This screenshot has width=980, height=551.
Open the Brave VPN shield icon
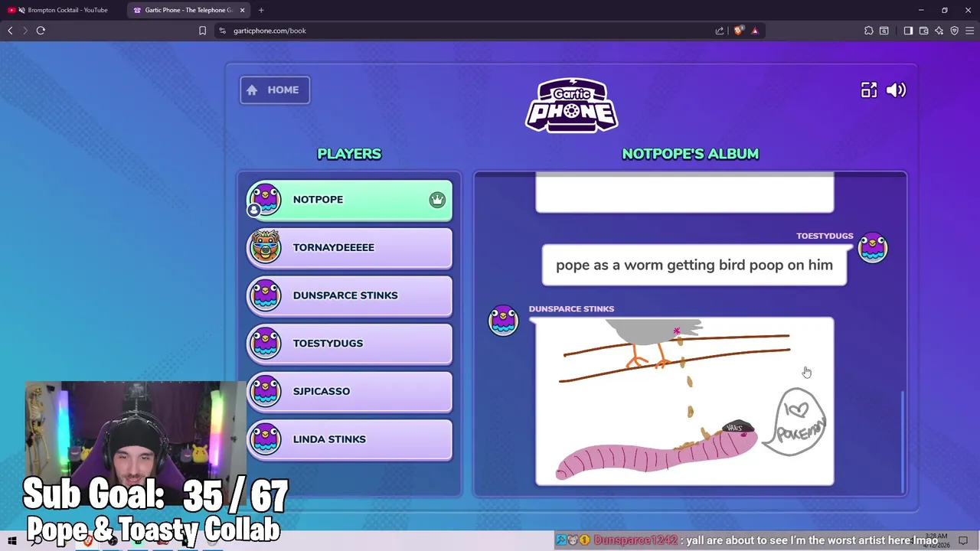point(954,31)
